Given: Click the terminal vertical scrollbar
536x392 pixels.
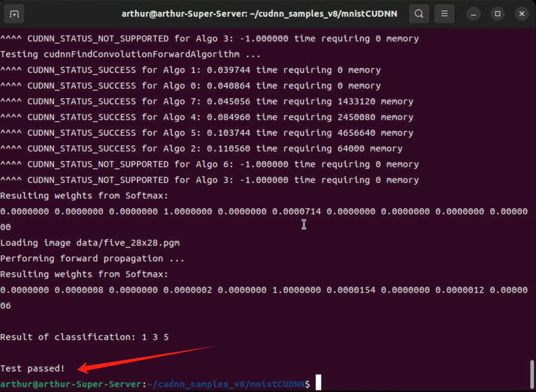Looking at the screenshot, I should pyautogui.click(x=532, y=374).
